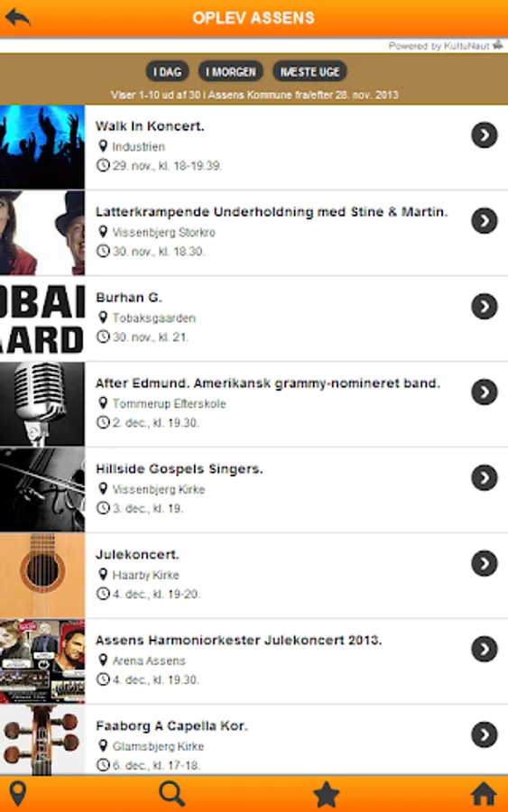Open Hillside Gospels Singers arrow button
The height and width of the screenshot is (812, 508).
click(485, 477)
